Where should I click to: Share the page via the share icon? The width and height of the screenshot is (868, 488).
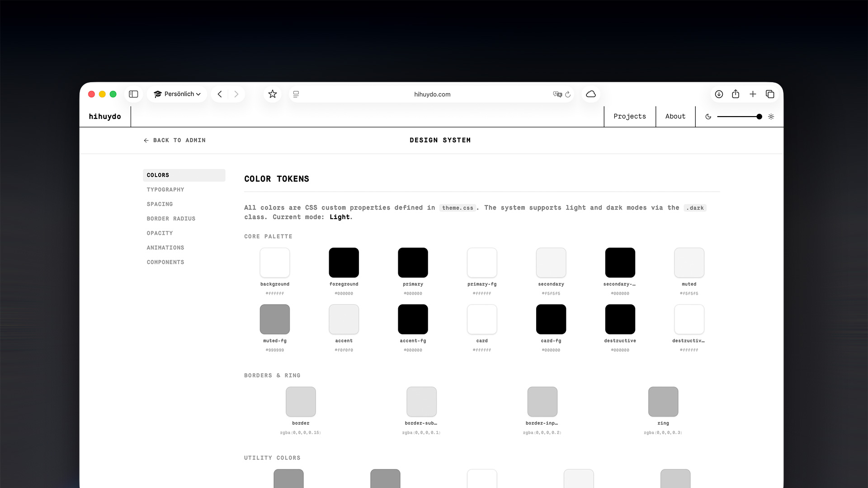tap(736, 94)
